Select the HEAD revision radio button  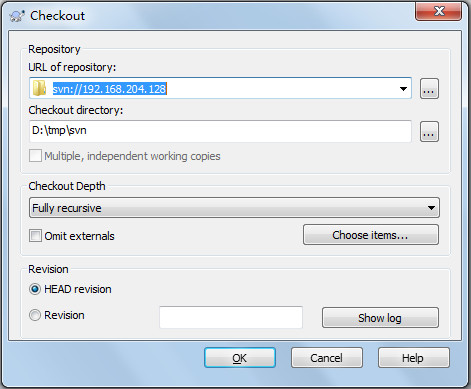tap(35, 289)
